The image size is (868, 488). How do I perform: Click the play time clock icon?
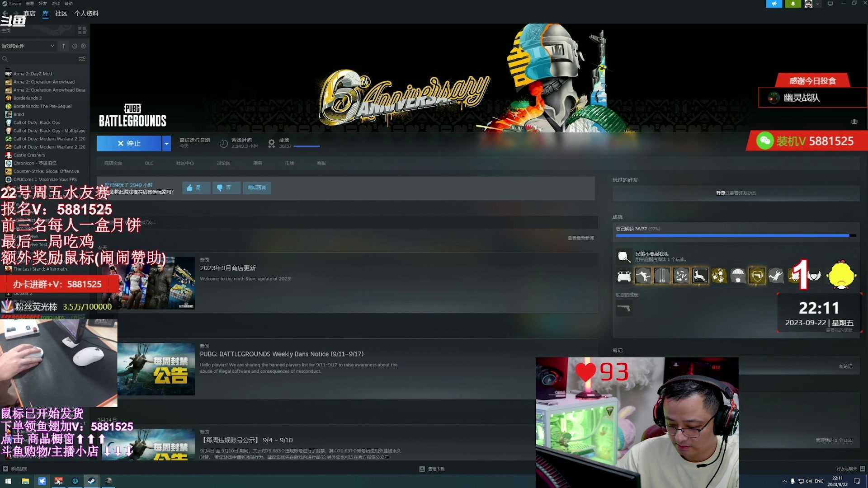pos(223,144)
